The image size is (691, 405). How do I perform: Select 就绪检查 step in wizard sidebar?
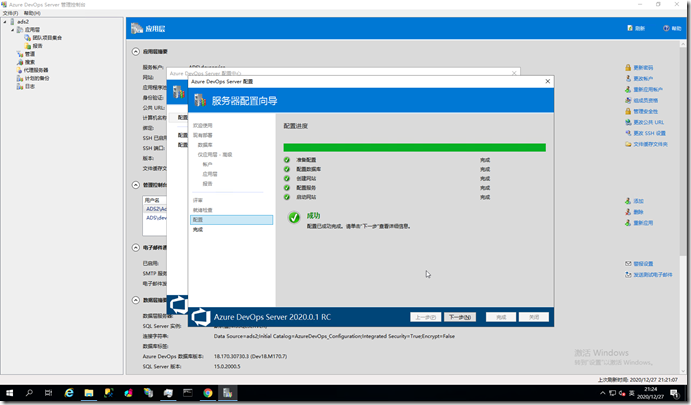tap(203, 210)
